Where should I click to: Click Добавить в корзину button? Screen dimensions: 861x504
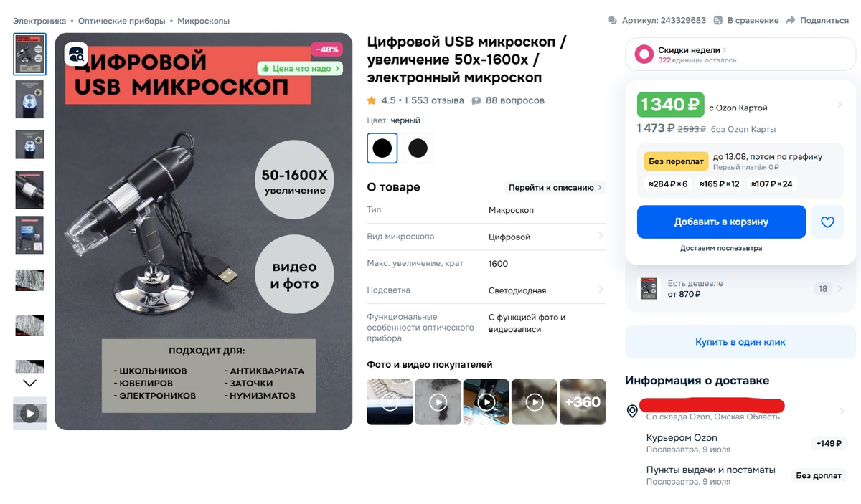(x=721, y=222)
